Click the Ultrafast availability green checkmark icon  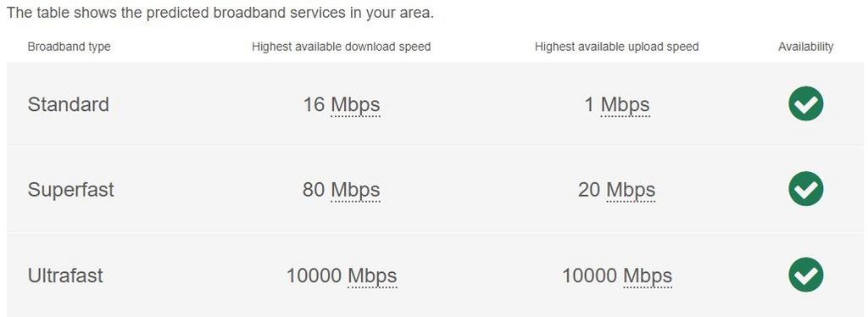click(805, 275)
